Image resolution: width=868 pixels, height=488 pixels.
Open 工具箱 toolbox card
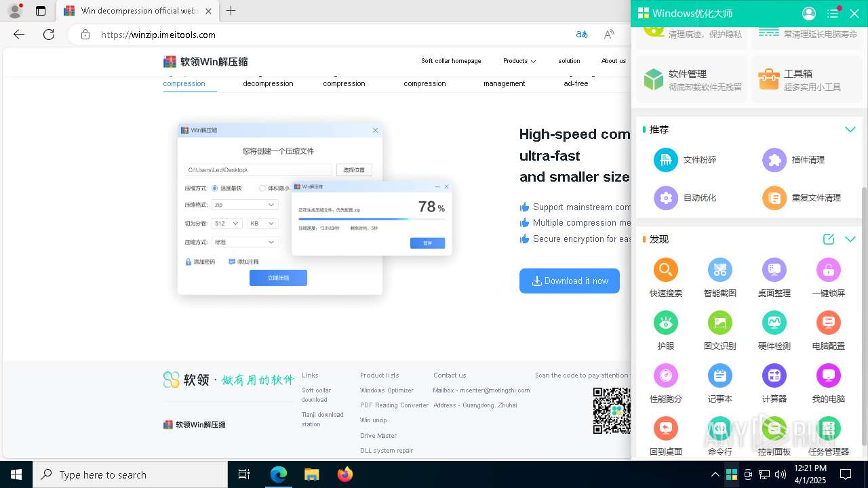tap(808, 79)
